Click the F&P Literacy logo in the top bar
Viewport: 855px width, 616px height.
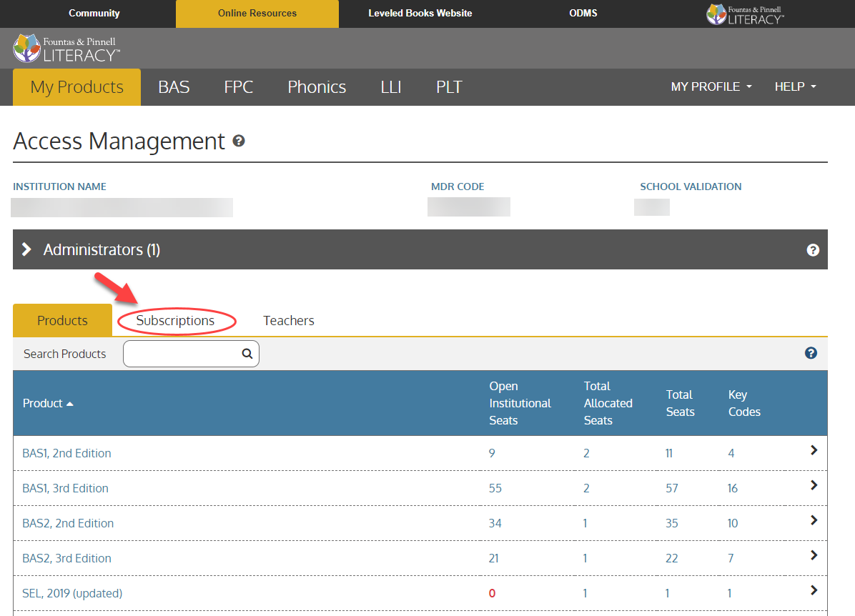pyautogui.click(x=743, y=13)
